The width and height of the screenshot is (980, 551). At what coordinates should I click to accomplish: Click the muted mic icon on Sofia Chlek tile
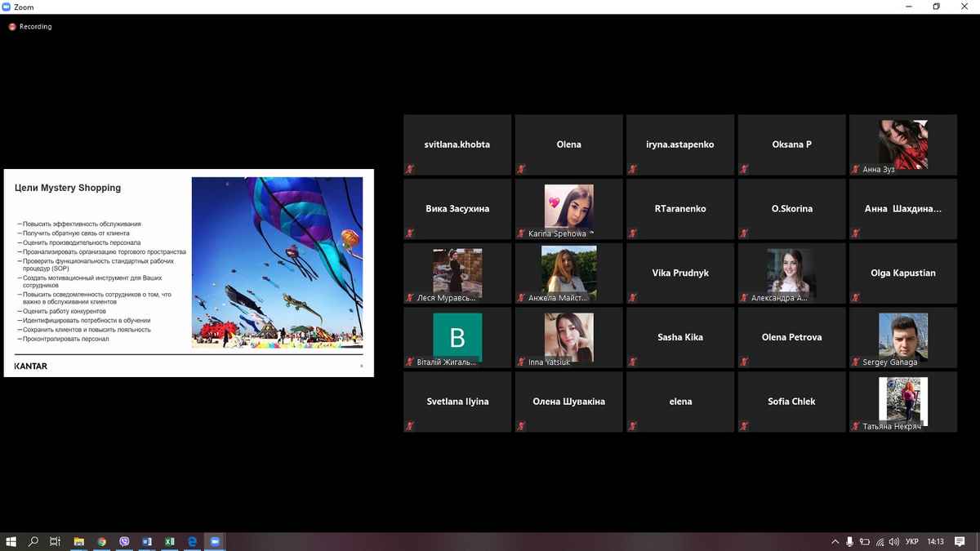pos(744,426)
